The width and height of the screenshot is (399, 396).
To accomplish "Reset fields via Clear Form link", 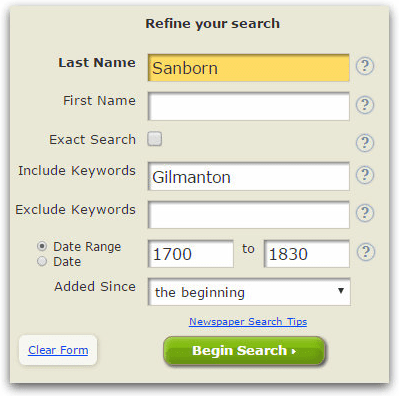I will tap(58, 350).
